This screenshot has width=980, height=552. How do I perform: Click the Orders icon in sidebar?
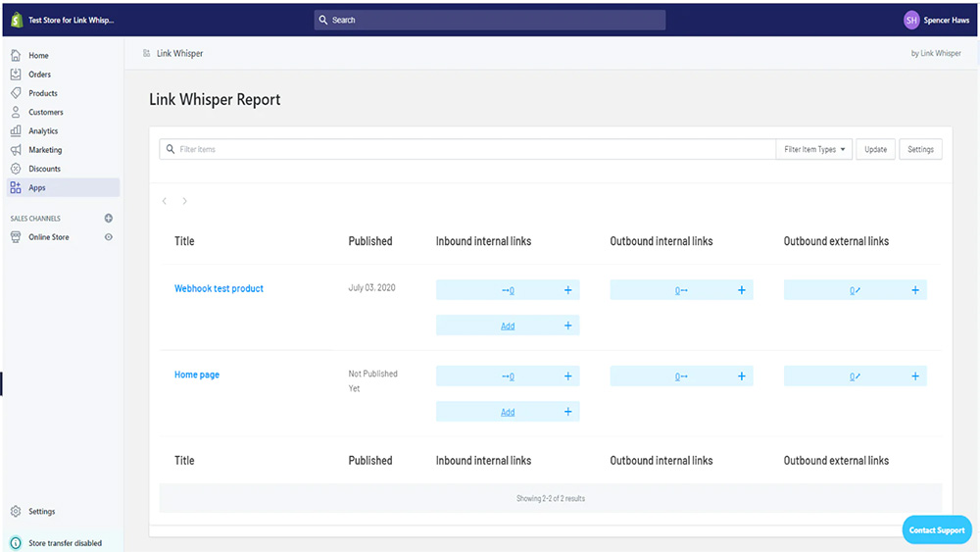pyautogui.click(x=16, y=75)
